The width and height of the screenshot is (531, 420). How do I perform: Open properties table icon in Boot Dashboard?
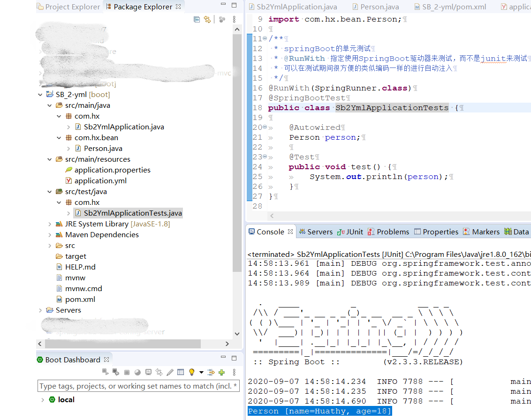pos(181,372)
